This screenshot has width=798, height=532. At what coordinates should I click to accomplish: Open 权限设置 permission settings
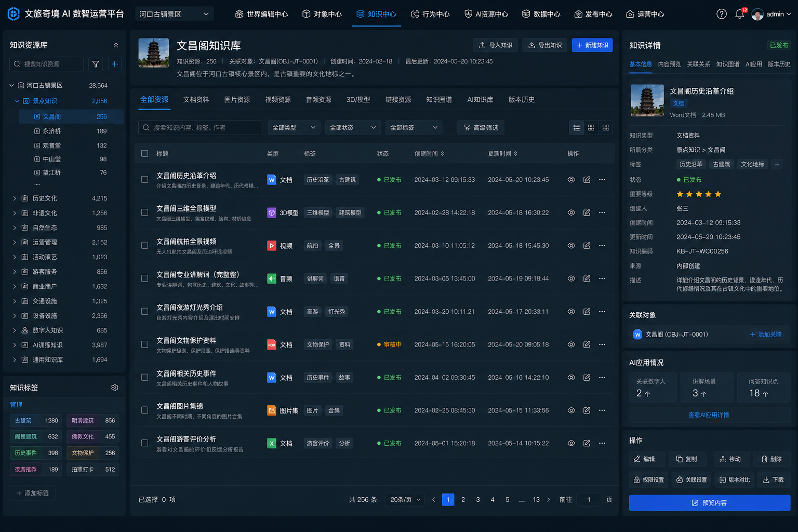pos(648,480)
